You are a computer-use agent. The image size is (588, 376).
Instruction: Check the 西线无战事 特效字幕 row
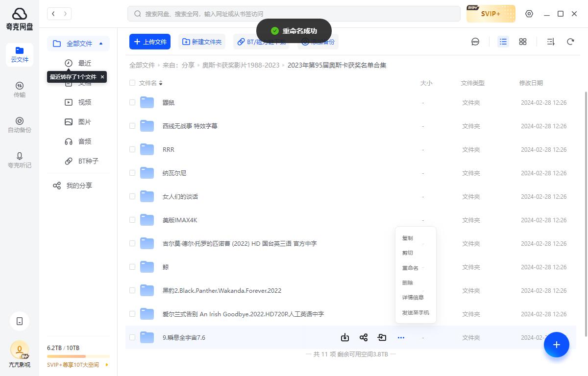tap(132, 126)
